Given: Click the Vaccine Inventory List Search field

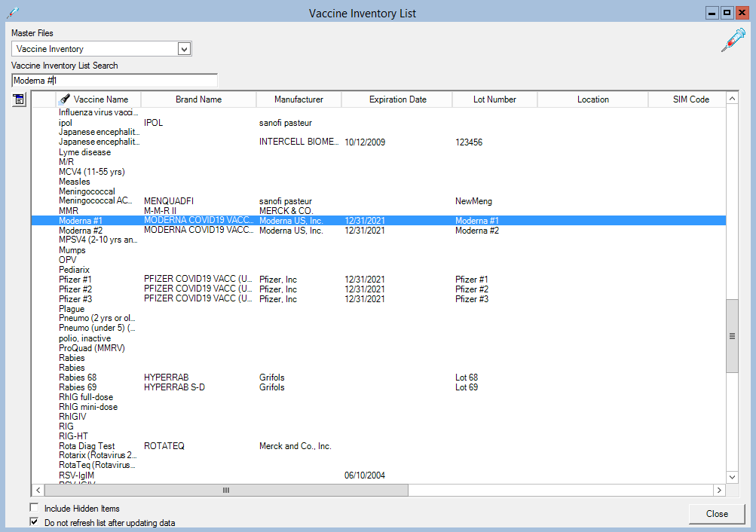Looking at the screenshot, I should click(115, 80).
